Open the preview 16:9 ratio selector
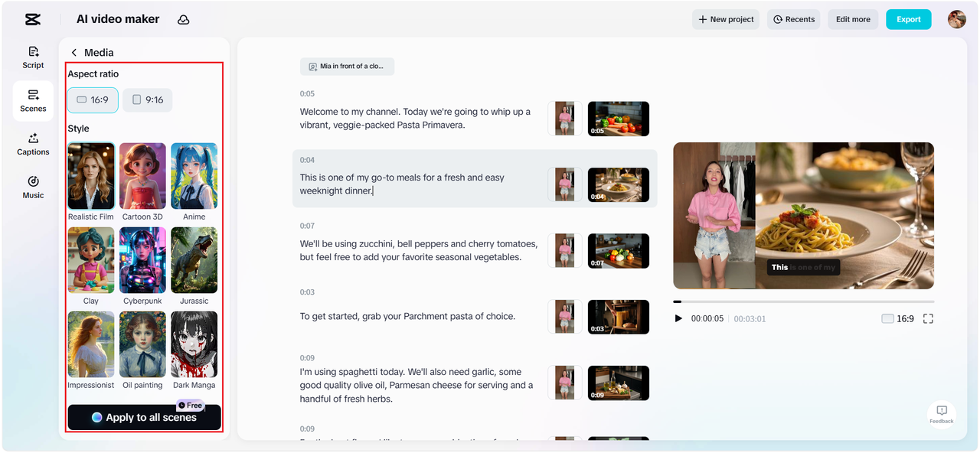This screenshot has width=980, height=453. tap(897, 318)
